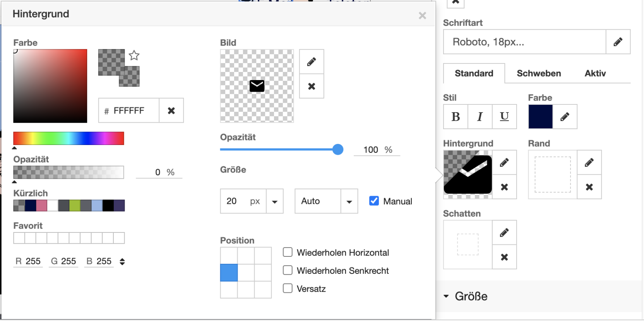The image size is (644, 321).
Task: Enable the Versatz checkbox
Action: point(288,289)
